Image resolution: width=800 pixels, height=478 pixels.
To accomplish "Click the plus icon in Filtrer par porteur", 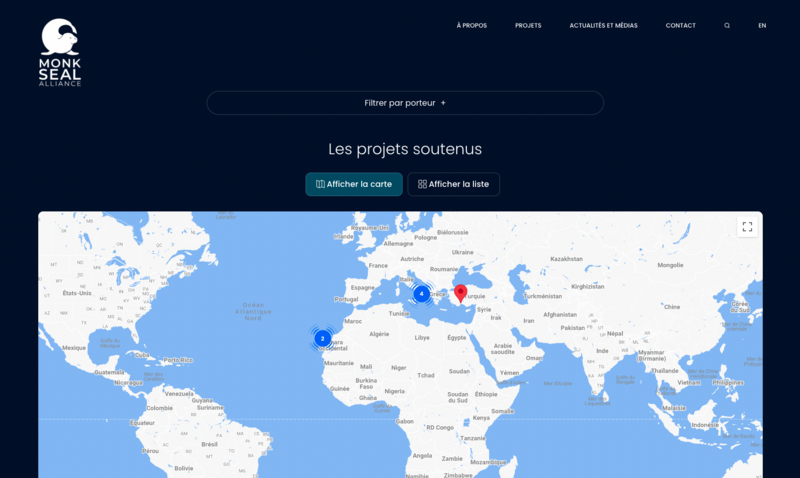I will 443,103.
